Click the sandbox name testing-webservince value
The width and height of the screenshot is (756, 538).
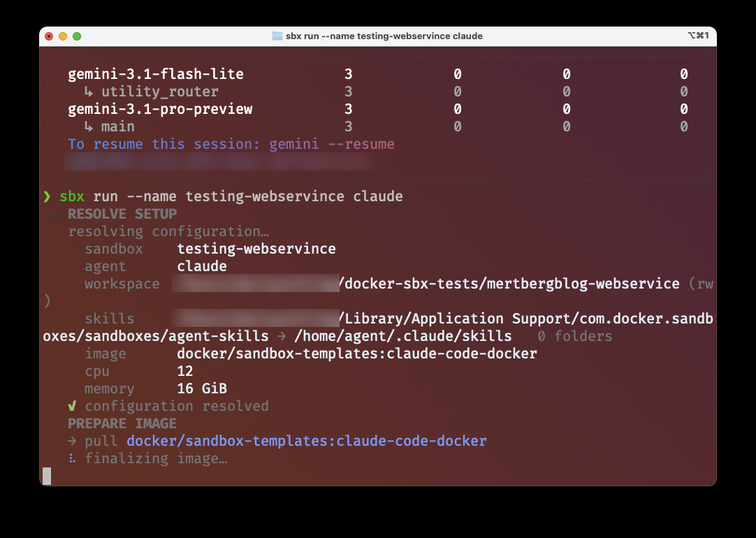[x=256, y=249]
